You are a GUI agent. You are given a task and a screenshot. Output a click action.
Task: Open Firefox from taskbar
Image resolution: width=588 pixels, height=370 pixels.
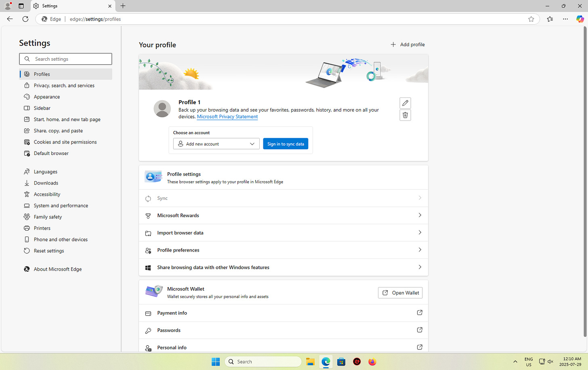(x=372, y=362)
